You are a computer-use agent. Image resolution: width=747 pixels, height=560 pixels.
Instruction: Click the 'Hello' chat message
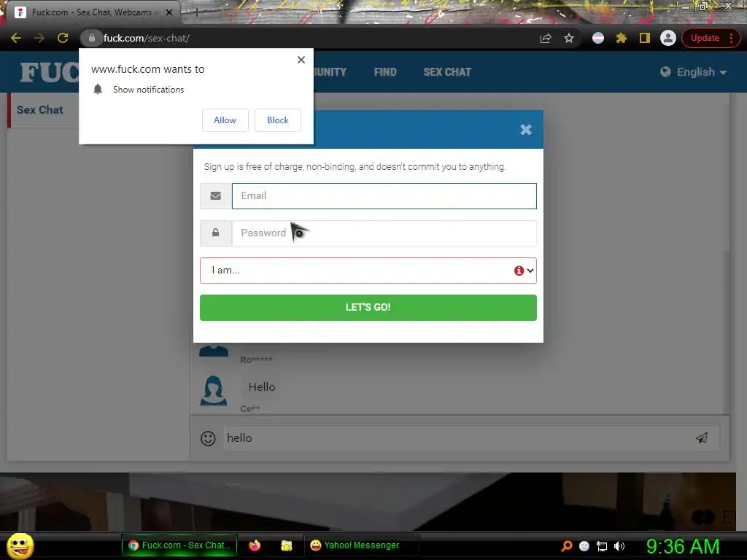262,386
